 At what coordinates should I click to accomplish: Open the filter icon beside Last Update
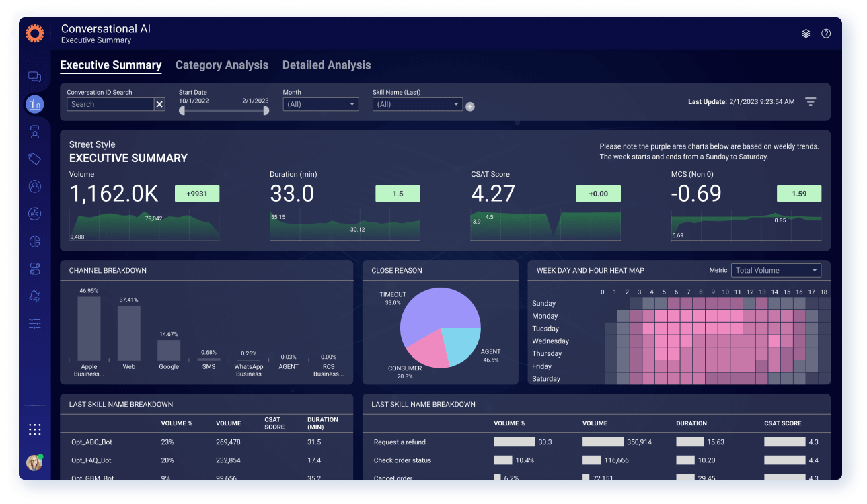811,101
